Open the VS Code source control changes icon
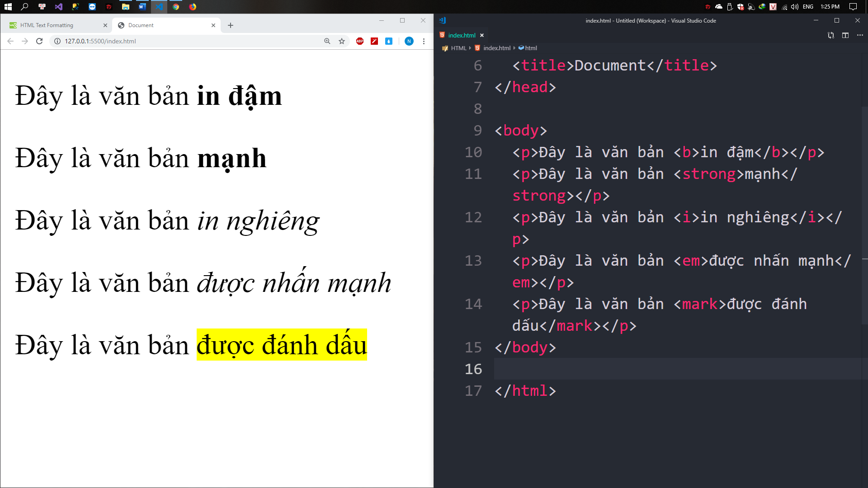Viewport: 868px width, 488px height. [830, 35]
